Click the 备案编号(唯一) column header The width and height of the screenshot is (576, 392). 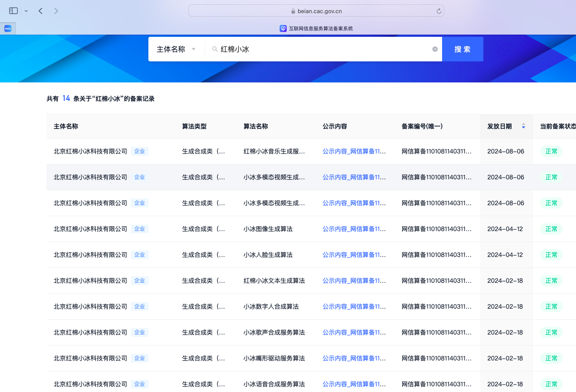click(422, 126)
